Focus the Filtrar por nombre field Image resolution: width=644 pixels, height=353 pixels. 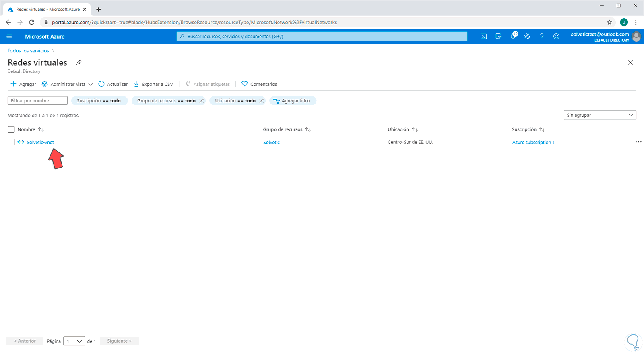[x=37, y=101]
